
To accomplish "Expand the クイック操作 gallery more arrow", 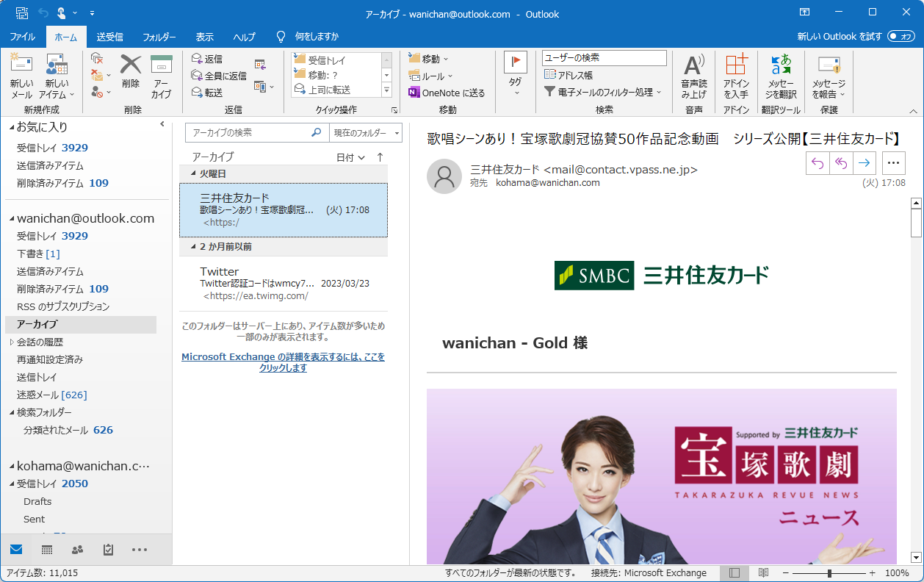I will click(x=387, y=91).
